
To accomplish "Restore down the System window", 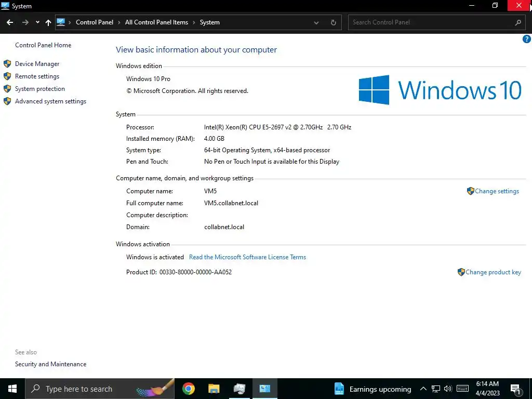I will 495,6.
